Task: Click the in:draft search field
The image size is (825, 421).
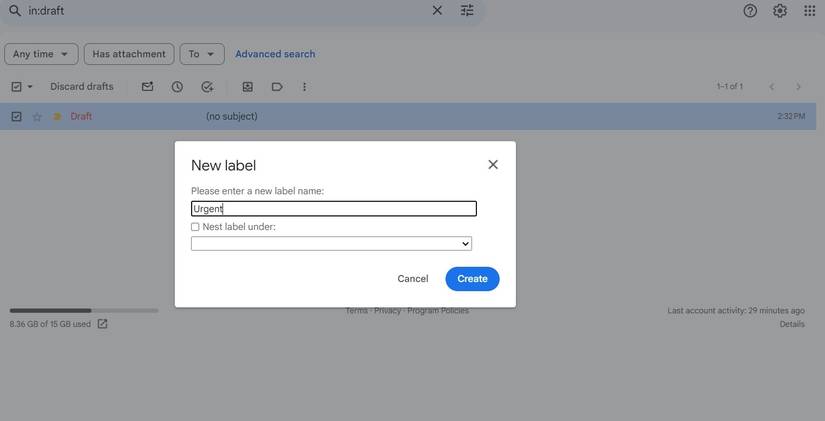Action: pyautogui.click(x=226, y=11)
